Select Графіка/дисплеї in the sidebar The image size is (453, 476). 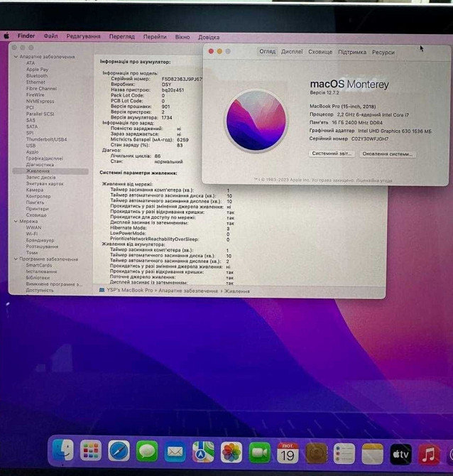click(x=45, y=158)
